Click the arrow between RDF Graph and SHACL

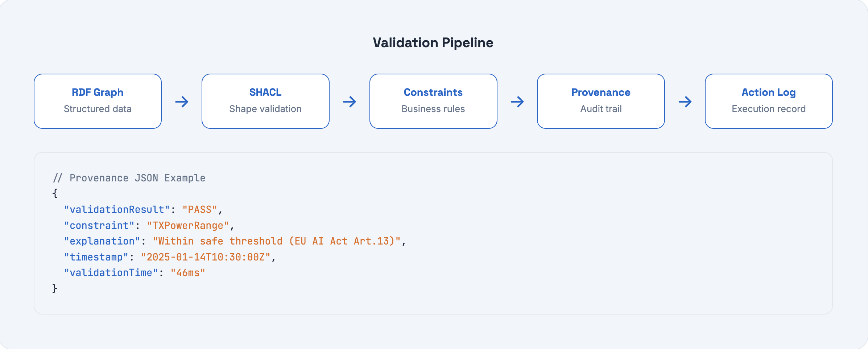click(x=182, y=102)
